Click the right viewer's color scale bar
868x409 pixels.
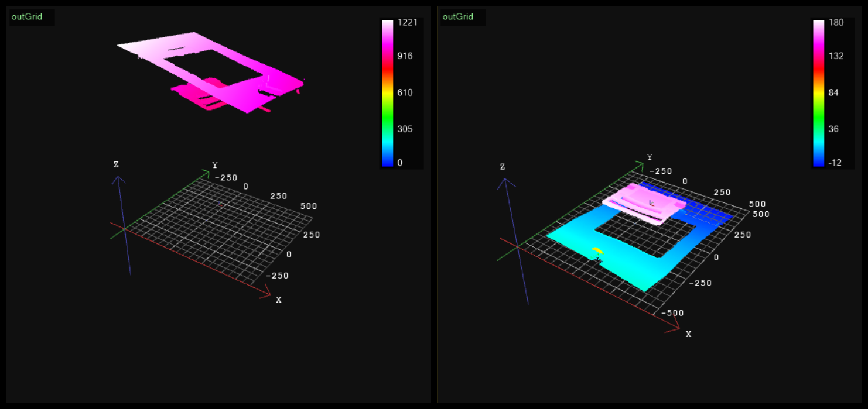pos(818,94)
